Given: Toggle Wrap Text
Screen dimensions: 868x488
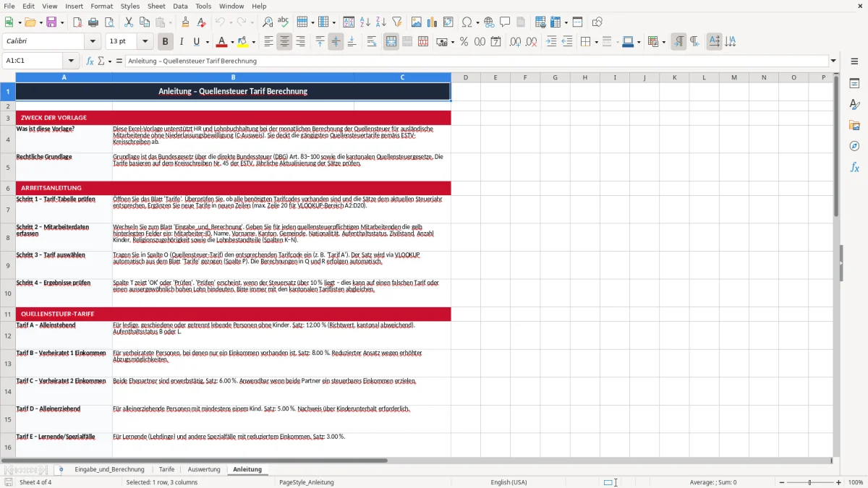Looking at the screenshot, I should click(x=372, y=42).
